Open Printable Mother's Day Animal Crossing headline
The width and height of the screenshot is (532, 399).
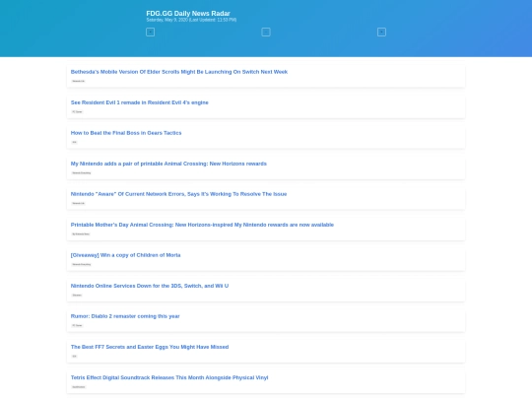tap(202, 225)
